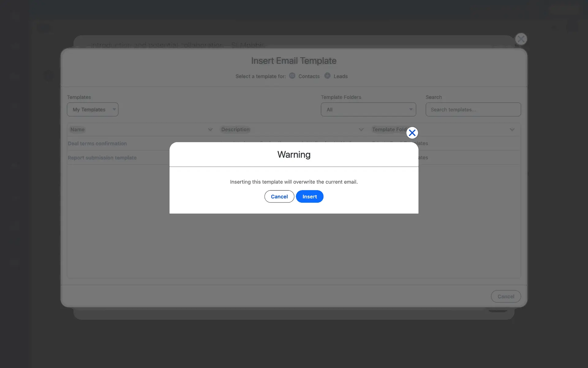
Task: Open the Template Folders All dropdown
Action: click(x=368, y=109)
